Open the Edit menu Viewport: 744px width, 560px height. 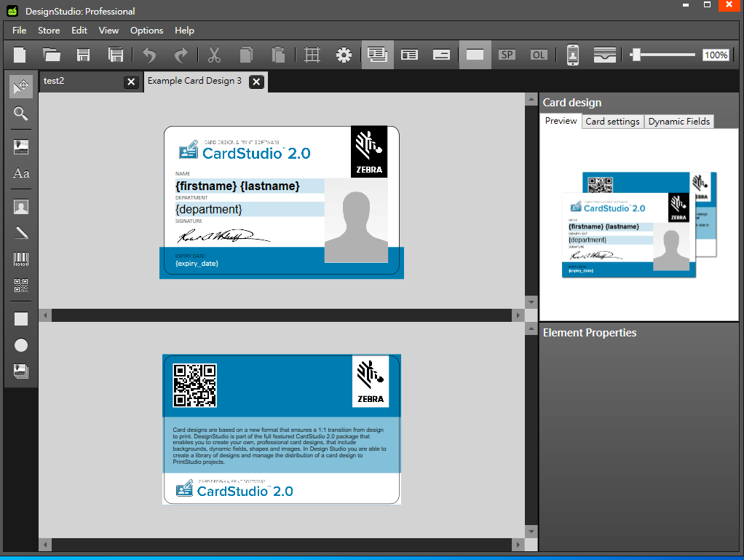(x=79, y=31)
